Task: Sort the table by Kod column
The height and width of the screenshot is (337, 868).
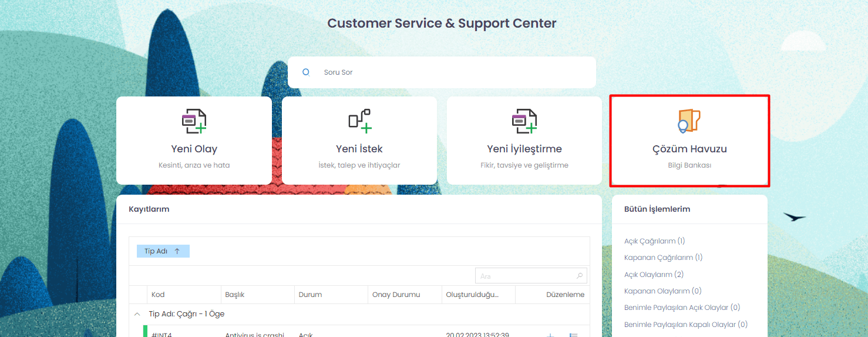Action: (x=158, y=295)
